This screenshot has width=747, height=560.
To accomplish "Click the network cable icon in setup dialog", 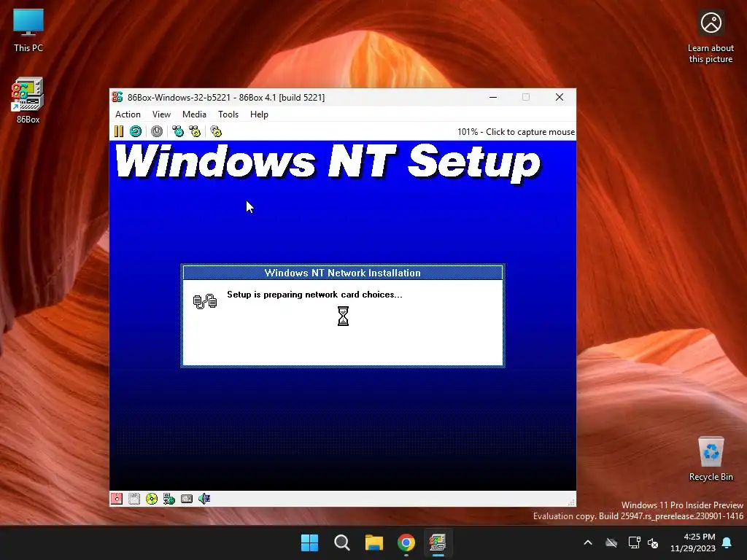I will [x=205, y=301].
